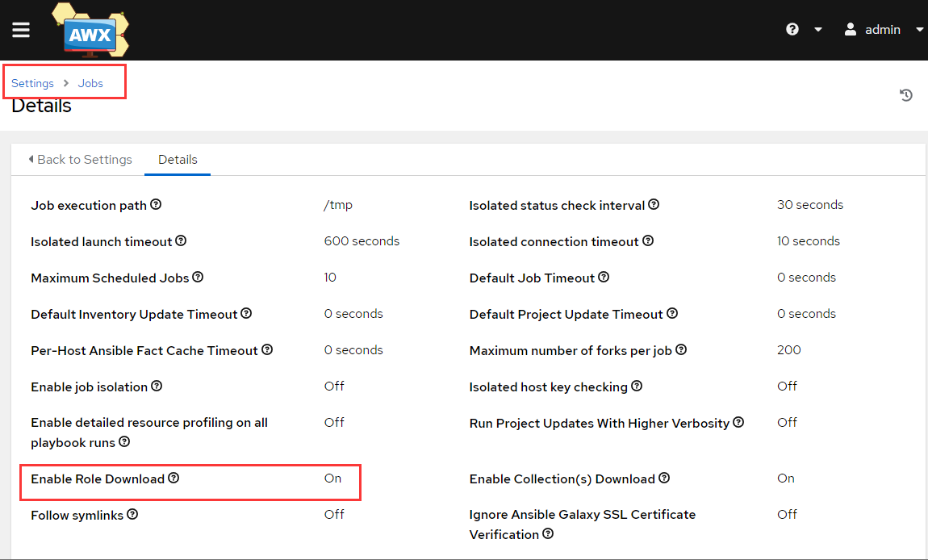Show help for Ignore Galaxy SSL Verification

[x=548, y=533]
